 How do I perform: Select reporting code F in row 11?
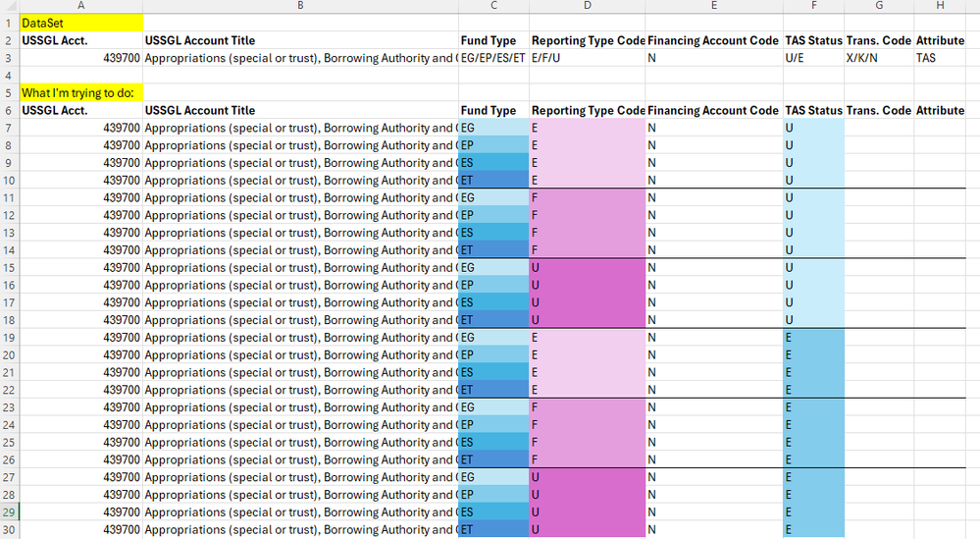588,197
